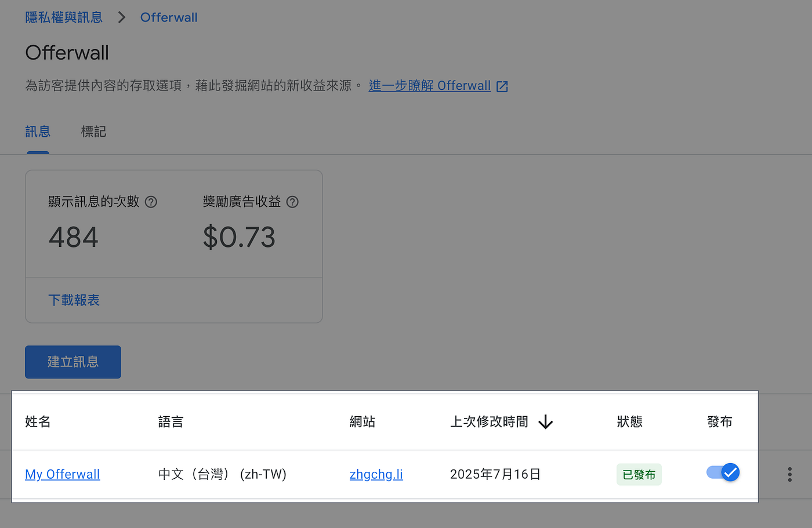
Task: Click the 已發布 status badge
Action: (x=639, y=475)
